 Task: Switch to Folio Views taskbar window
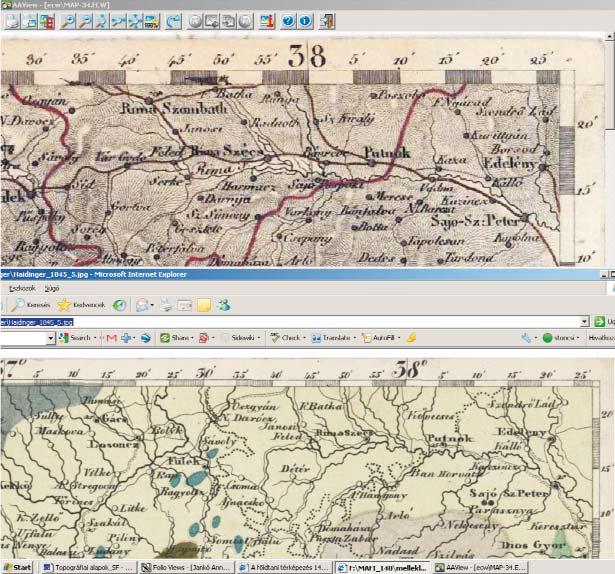click(x=187, y=567)
